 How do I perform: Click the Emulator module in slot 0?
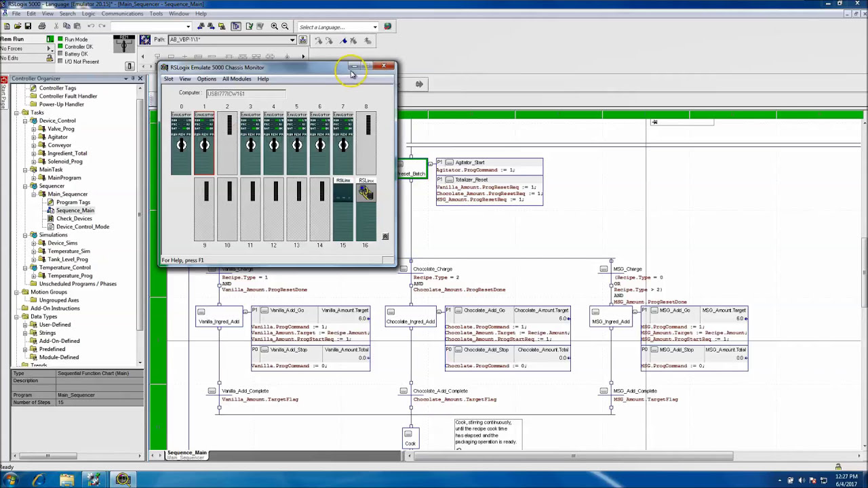[x=181, y=142]
